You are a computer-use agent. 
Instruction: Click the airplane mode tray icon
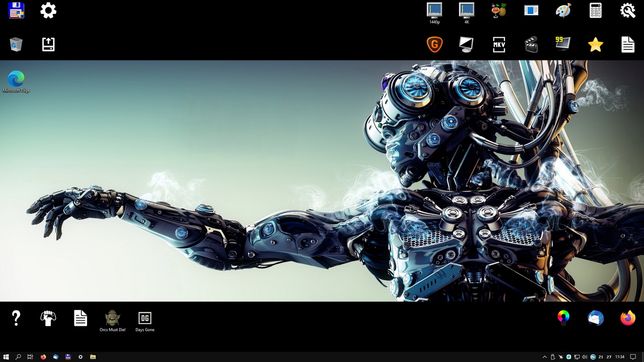click(561, 357)
